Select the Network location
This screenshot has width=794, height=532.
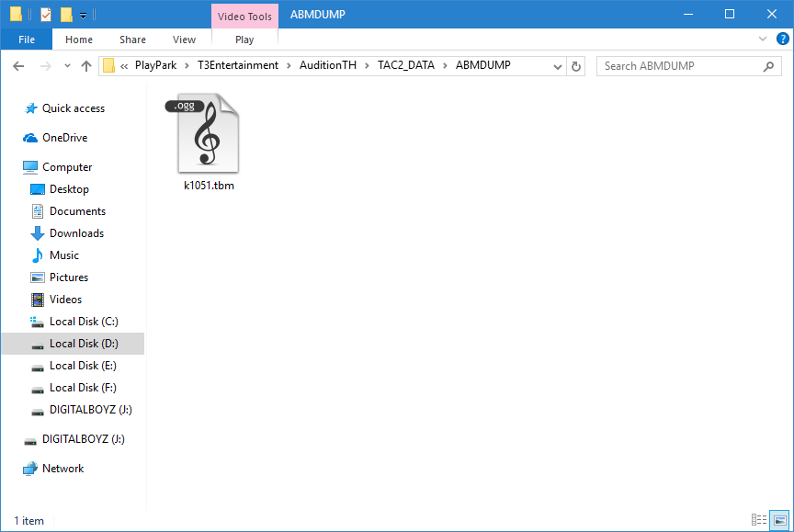click(x=62, y=469)
